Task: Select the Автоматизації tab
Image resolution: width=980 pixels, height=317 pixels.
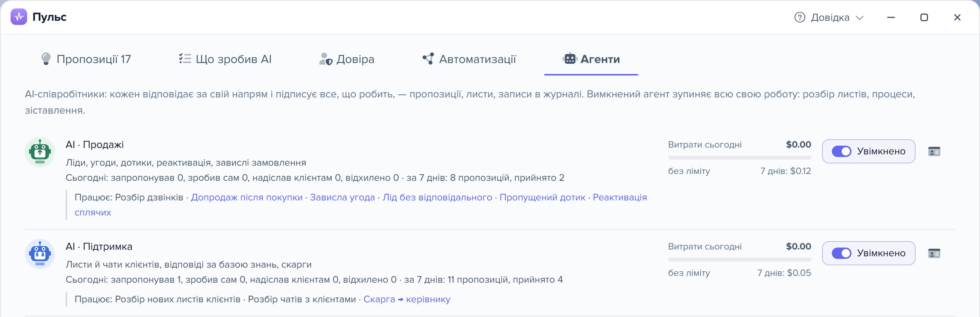Action: (469, 59)
